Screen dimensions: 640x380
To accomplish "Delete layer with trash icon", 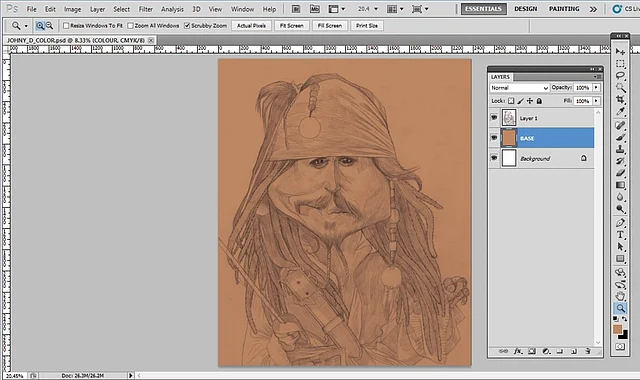I will (x=588, y=351).
